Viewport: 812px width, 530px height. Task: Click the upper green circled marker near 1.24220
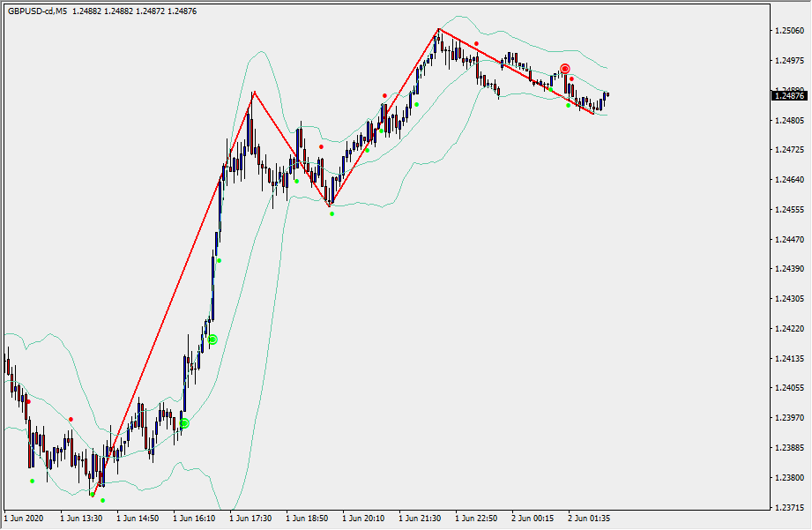[x=212, y=339]
